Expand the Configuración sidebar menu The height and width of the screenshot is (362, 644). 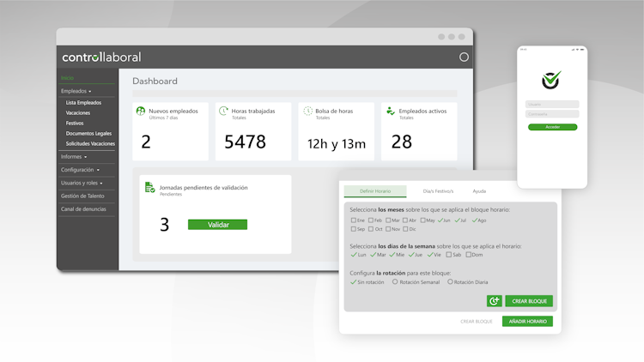[x=80, y=170]
